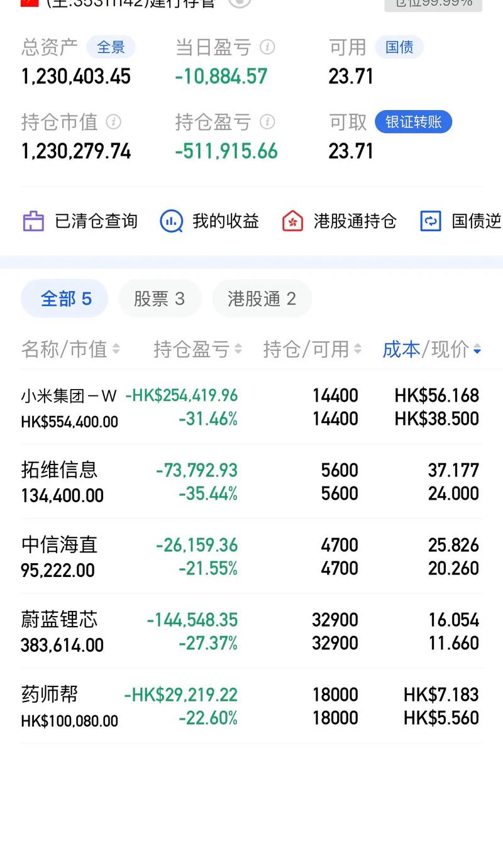Toggle the eye icon to hide balances
503x868 pixels.
click(240, 3)
